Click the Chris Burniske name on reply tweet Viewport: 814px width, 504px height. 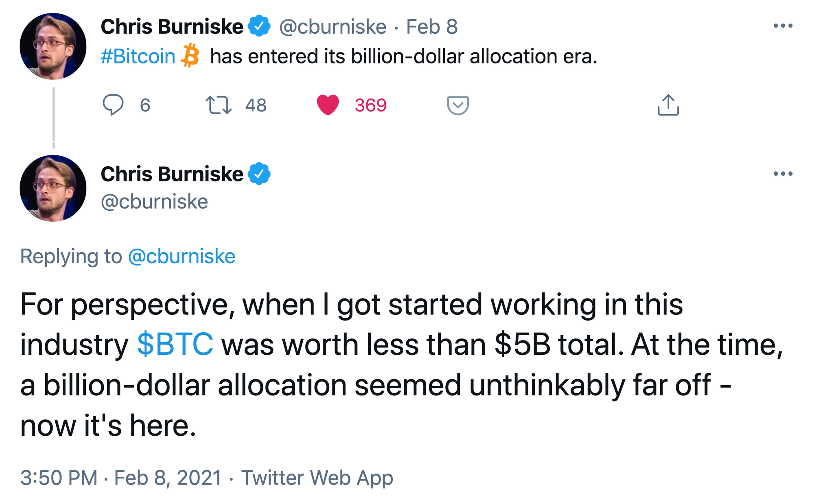tap(172, 174)
